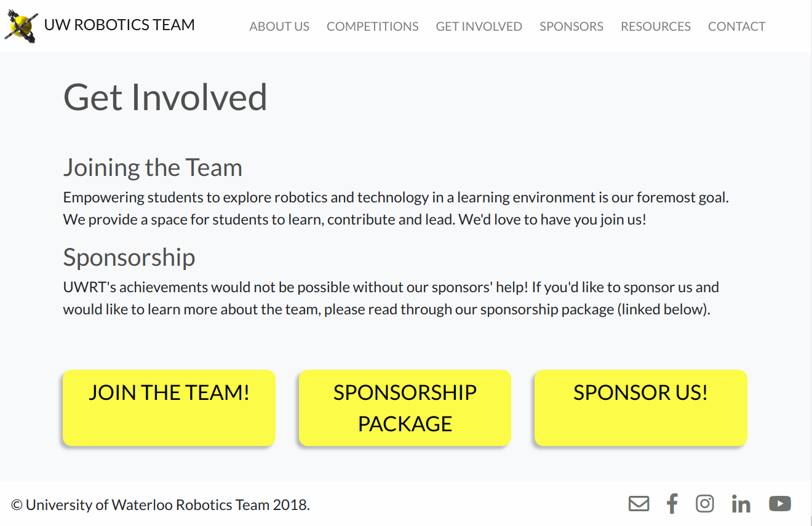This screenshot has width=812, height=526.
Task: Click the Joining the Team heading
Action: [x=153, y=167]
